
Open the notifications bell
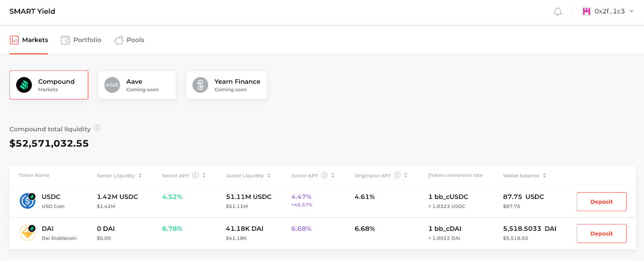557,12
